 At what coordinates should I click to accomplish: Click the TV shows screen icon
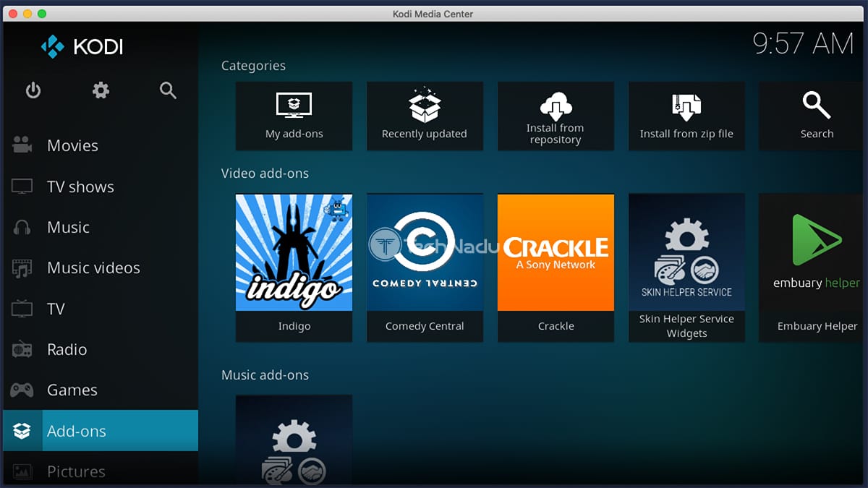[22, 187]
